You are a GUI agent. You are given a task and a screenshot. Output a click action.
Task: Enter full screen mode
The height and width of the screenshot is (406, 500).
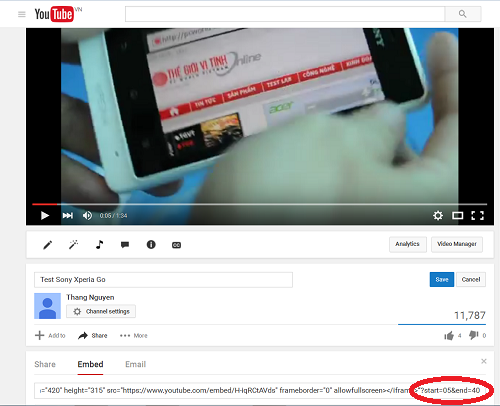(477, 216)
